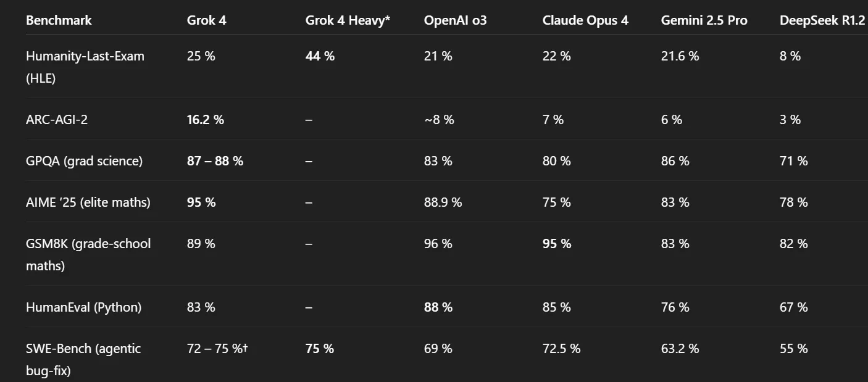The image size is (868, 382).
Task: Select the 16.2 % ARC-AGI-2 score
Action: coord(206,120)
